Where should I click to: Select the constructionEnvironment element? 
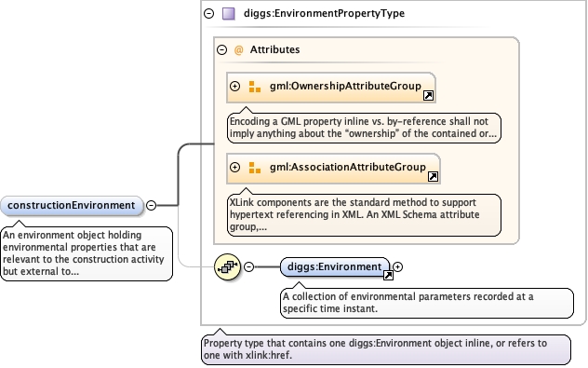point(72,206)
